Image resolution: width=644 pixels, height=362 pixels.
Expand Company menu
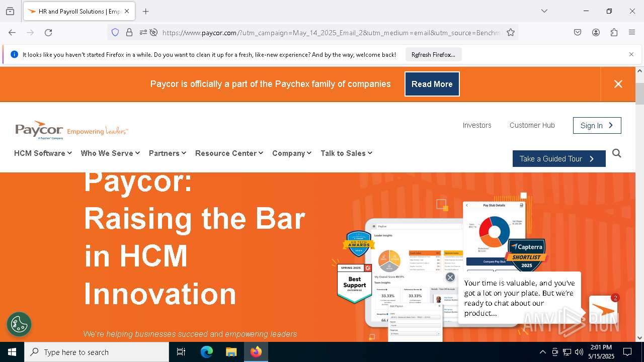tap(292, 153)
